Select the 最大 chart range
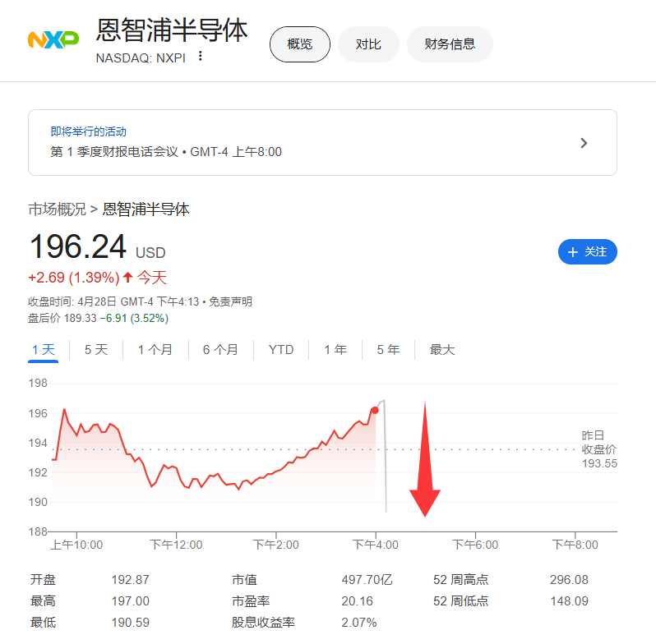This screenshot has height=644, width=656. pyautogui.click(x=441, y=350)
